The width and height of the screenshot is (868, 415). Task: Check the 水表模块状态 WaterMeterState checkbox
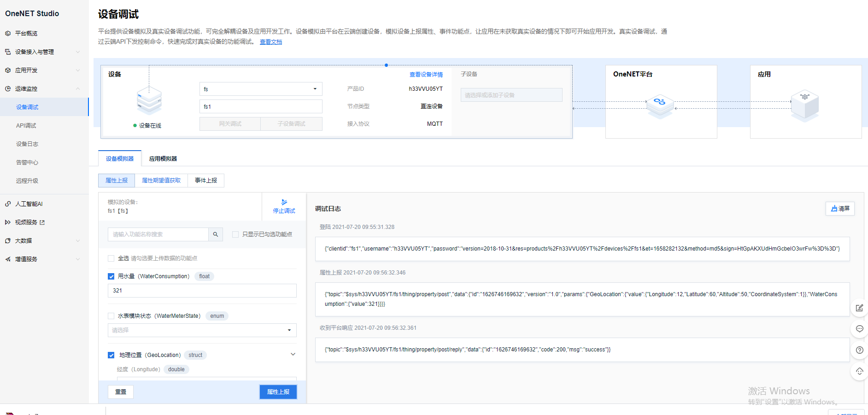click(111, 316)
